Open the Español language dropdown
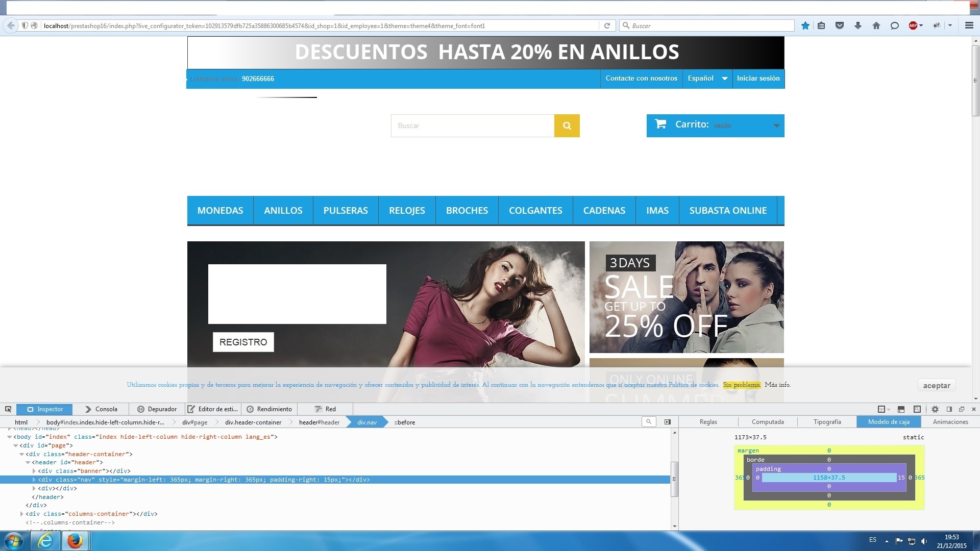The width and height of the screenshot is (980, 551). point(707,79)
